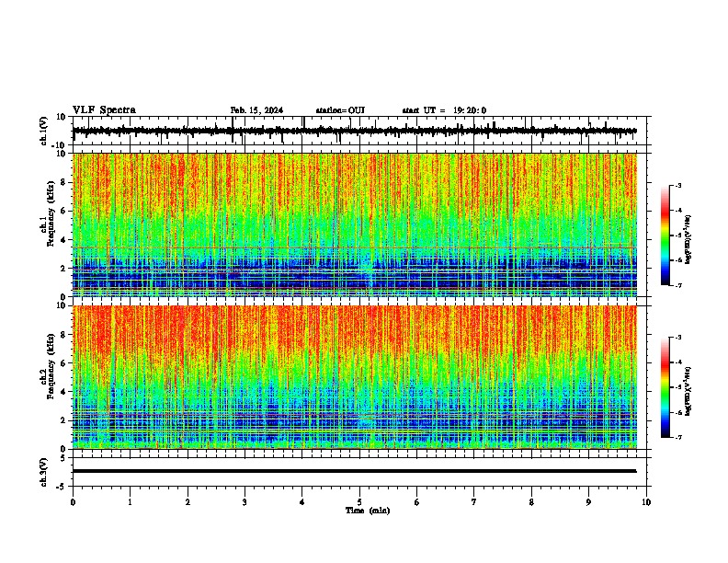
Task: Click the ch.3(V) axis label
Action: (44, 472)
